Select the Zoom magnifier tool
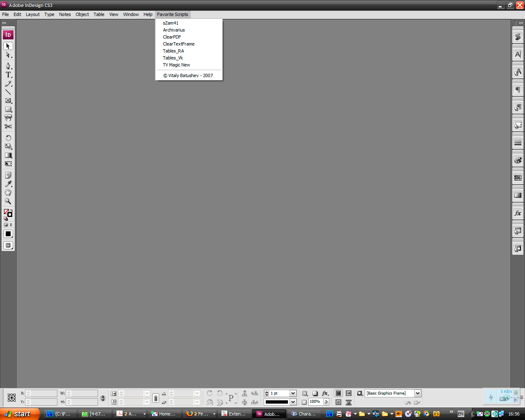The width and height of the screenshot is (525, 420). (8, 201)
